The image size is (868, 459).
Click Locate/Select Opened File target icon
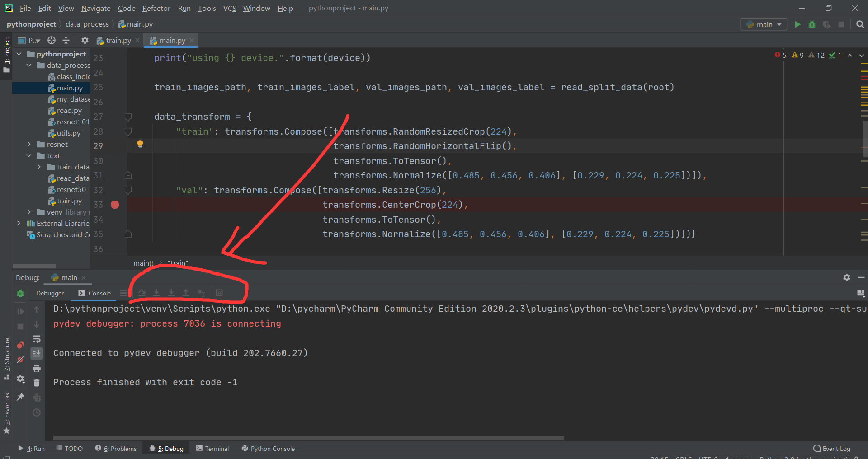pos(52,40)
